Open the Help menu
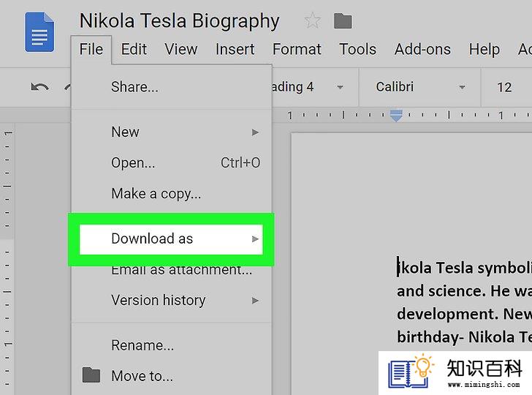 [x=484, y=49]
